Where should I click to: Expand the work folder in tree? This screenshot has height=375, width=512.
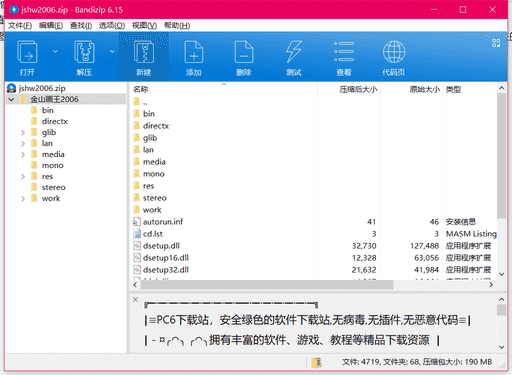pos(23,199)
